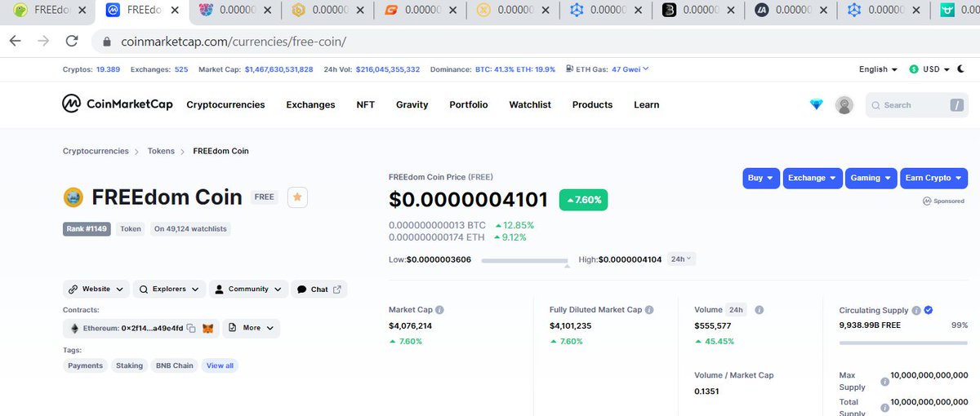Click Circulating Supply info icon
Image resolution: width=980 pixels, height=416 pixels.
click(x=916, y=311)
